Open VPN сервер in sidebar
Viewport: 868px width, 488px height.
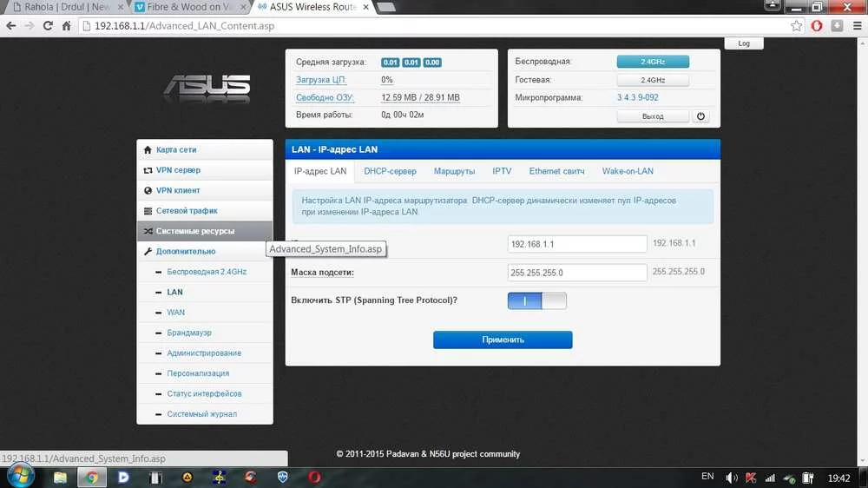click(x=204, y=170)
